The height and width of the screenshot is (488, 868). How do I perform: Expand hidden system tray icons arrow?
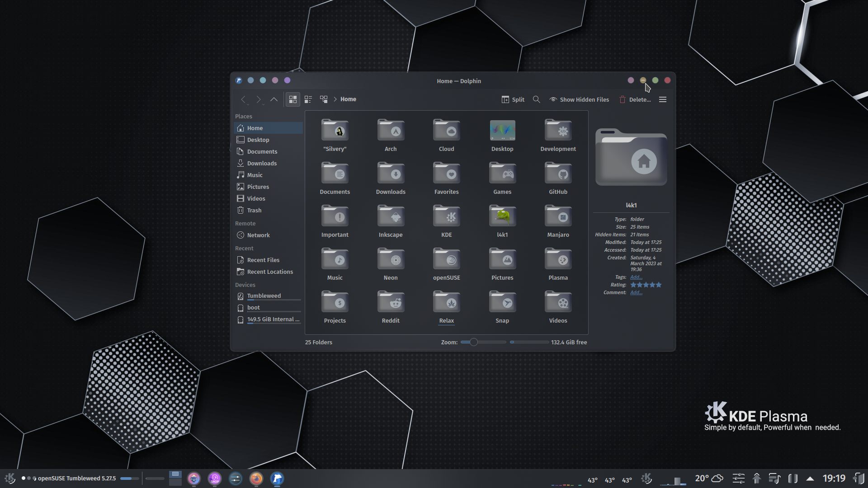(x=810, y=479)
